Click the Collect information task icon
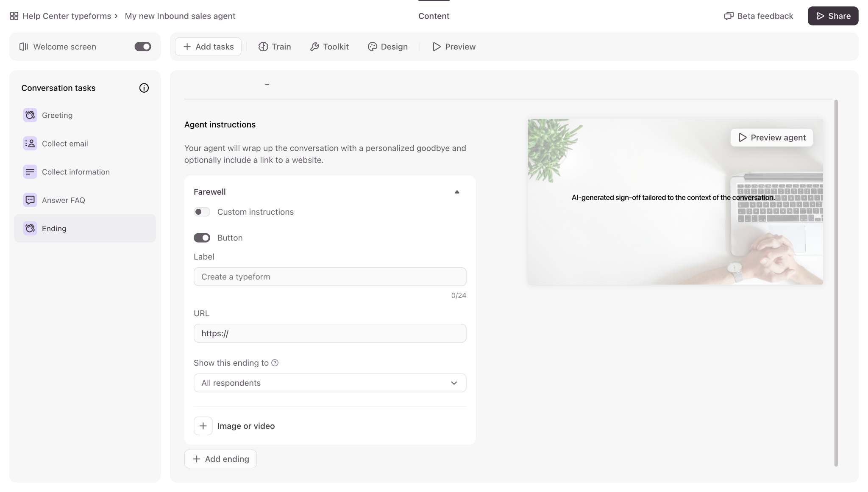 [x=30, y=172]
